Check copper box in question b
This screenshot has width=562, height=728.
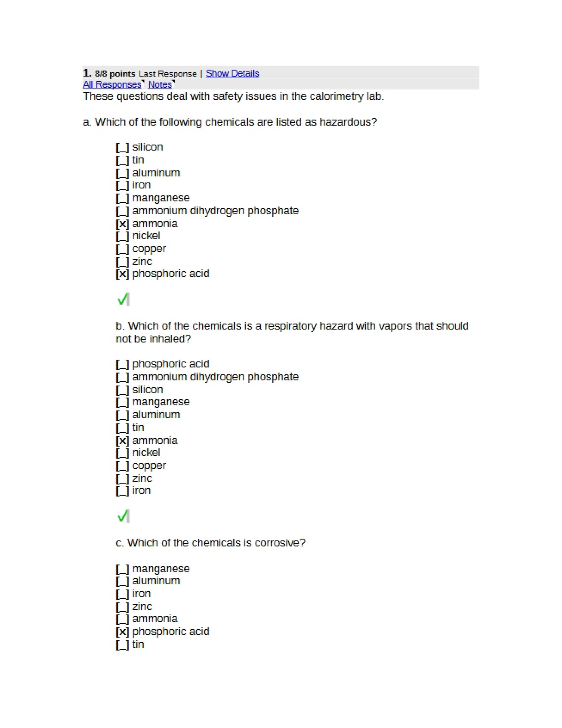pyautogui.click(x=123, y=466)
